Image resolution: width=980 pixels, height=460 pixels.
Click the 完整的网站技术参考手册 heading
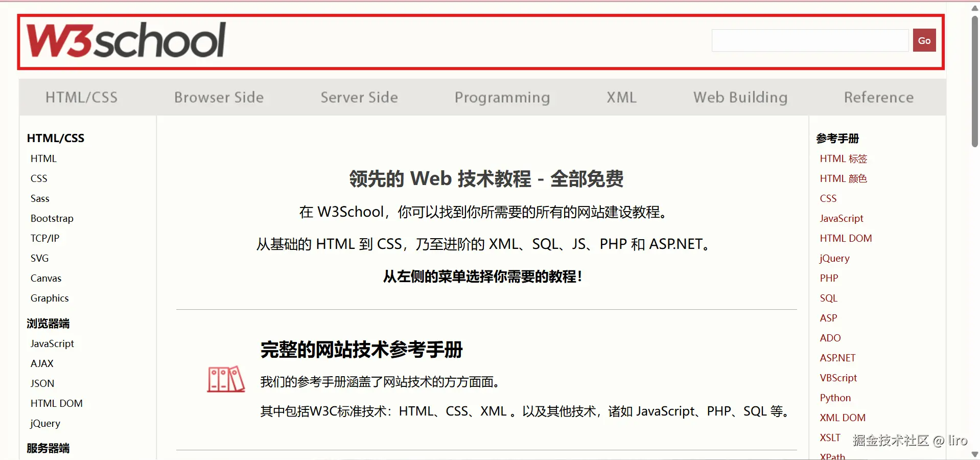tap(361, 350)
